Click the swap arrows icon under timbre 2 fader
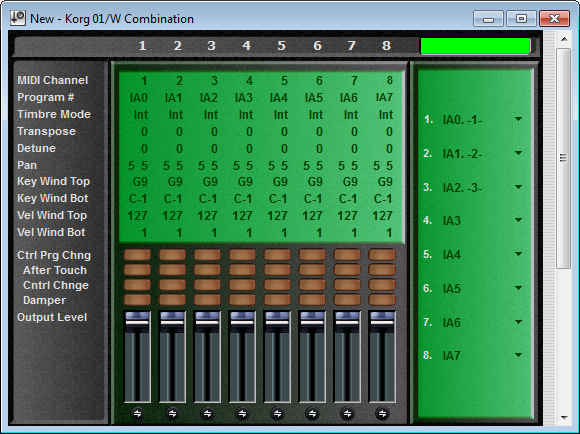 (x=172, y=413)
